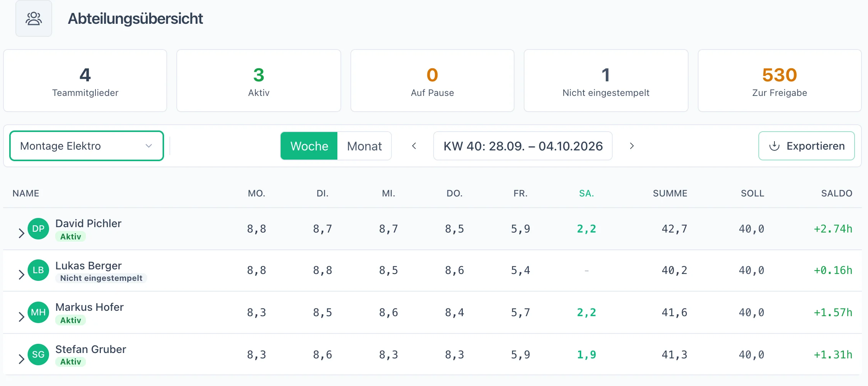
Task: Expand Markus Hofer's row details
Action: [21, 317]
